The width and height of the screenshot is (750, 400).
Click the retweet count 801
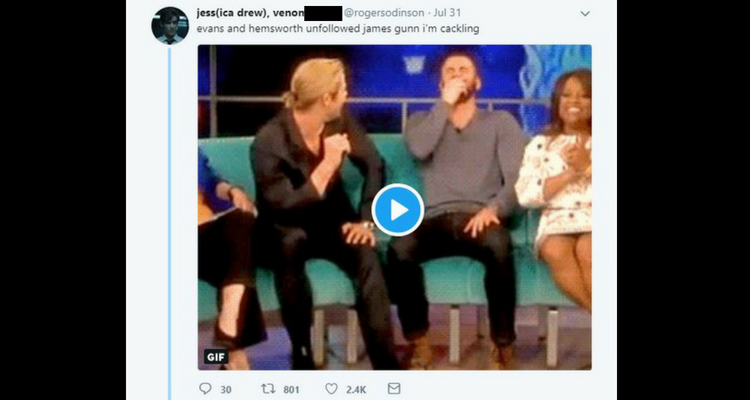point(292,389)
